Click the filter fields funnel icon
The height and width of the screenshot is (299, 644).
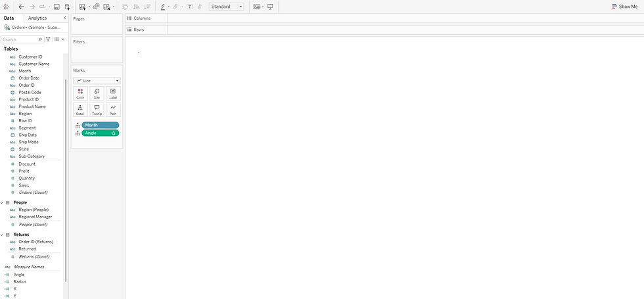(48, 39)
